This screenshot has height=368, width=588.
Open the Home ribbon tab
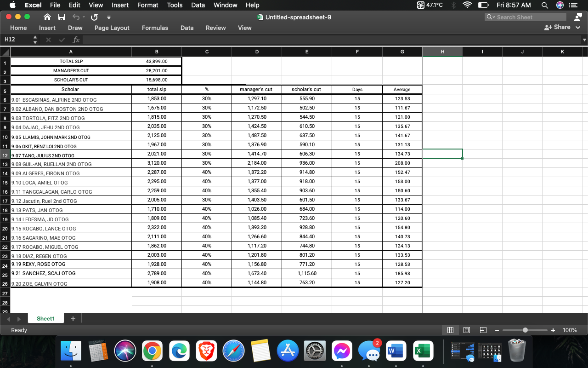[x=18, y=28]
